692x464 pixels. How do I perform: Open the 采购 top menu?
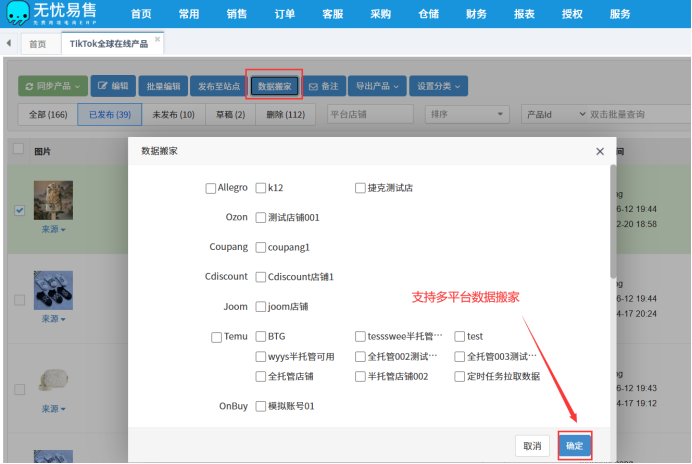point(380,14)
